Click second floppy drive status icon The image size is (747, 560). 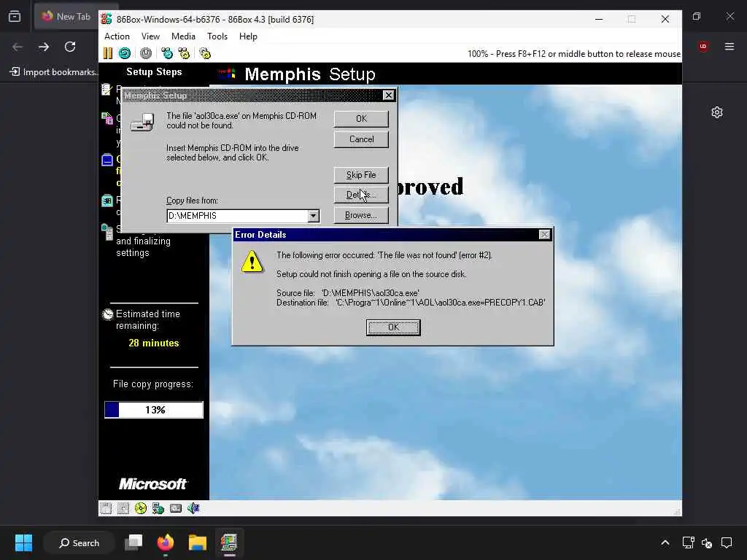coord(123,508)
